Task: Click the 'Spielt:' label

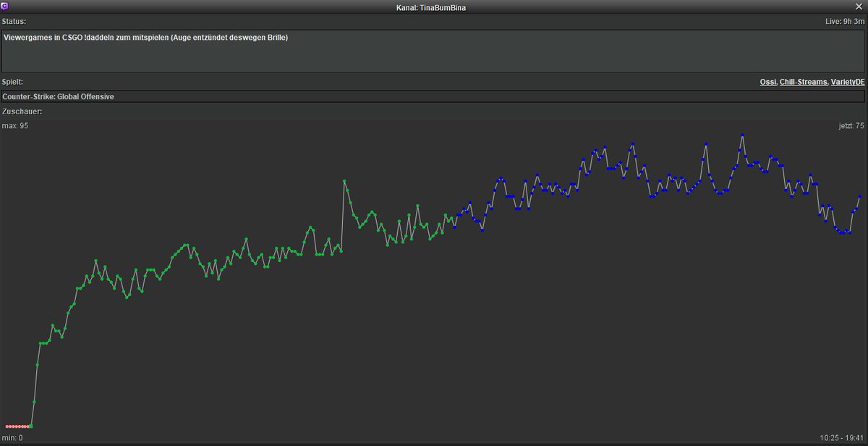Action: (13, 83)
